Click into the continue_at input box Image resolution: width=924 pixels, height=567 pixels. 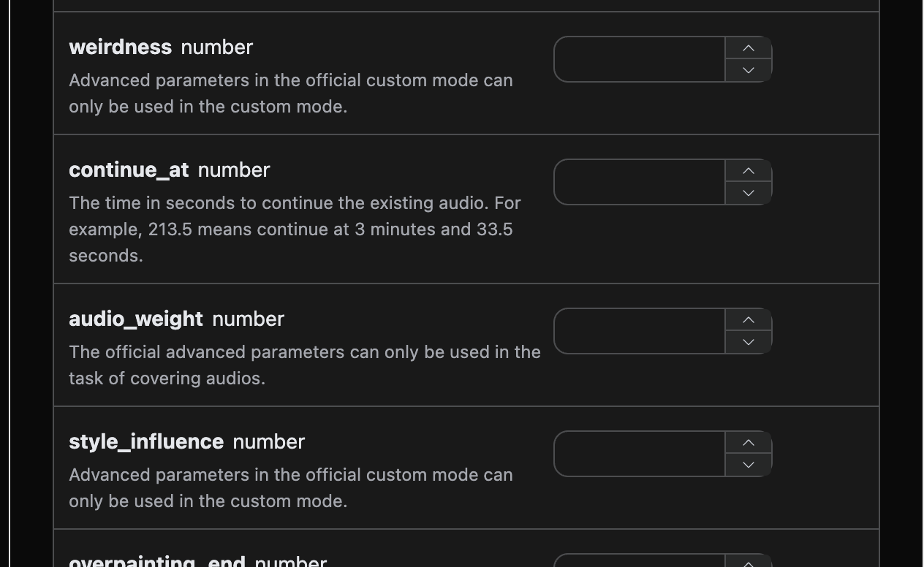click(x=640, y=182)
